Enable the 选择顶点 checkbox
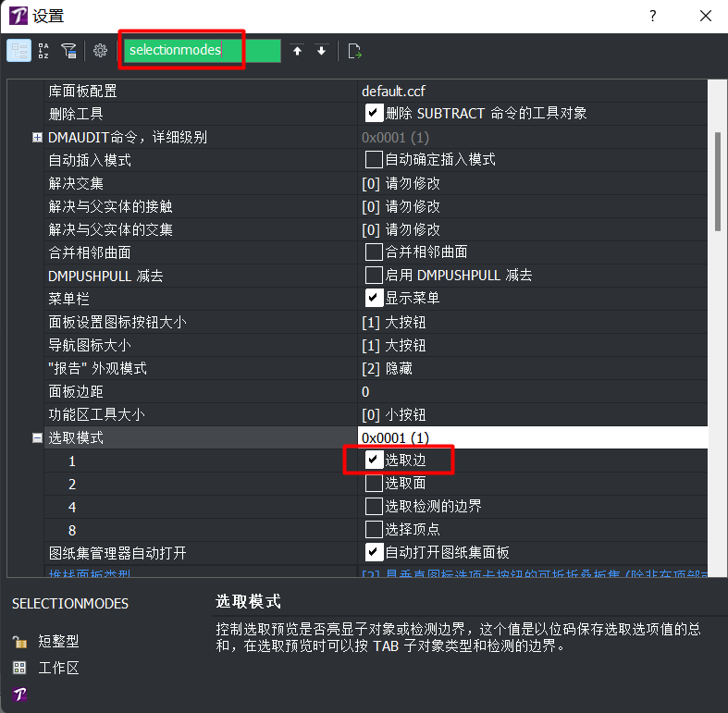This screenshot has width=728, height=713. click(x=374, y=529)
